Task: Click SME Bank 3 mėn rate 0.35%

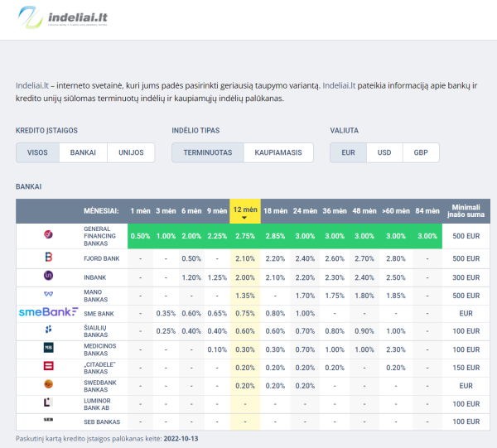Action: pos(166,314)
